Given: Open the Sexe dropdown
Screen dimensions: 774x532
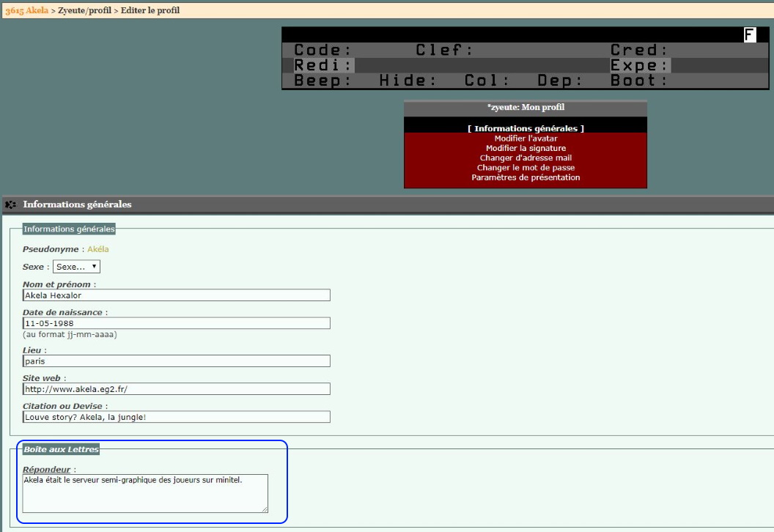Looking at the screenshot, I should click(x=76, y=267).
